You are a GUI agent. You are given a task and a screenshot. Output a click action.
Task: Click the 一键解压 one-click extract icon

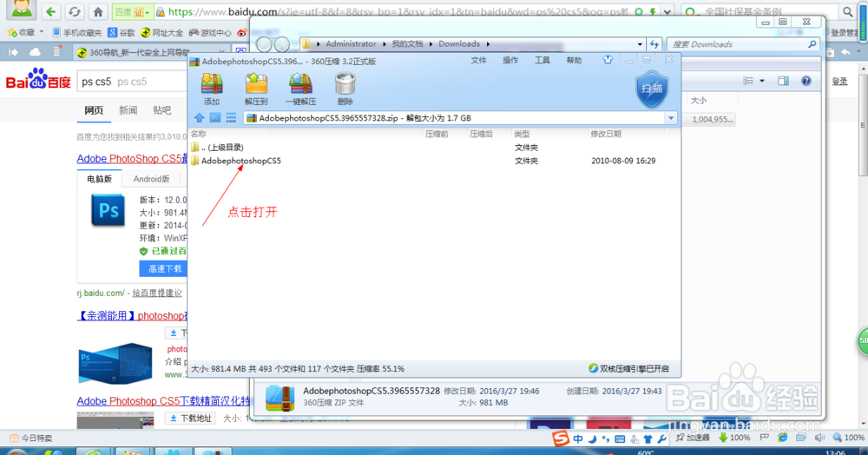pos(300,89)
